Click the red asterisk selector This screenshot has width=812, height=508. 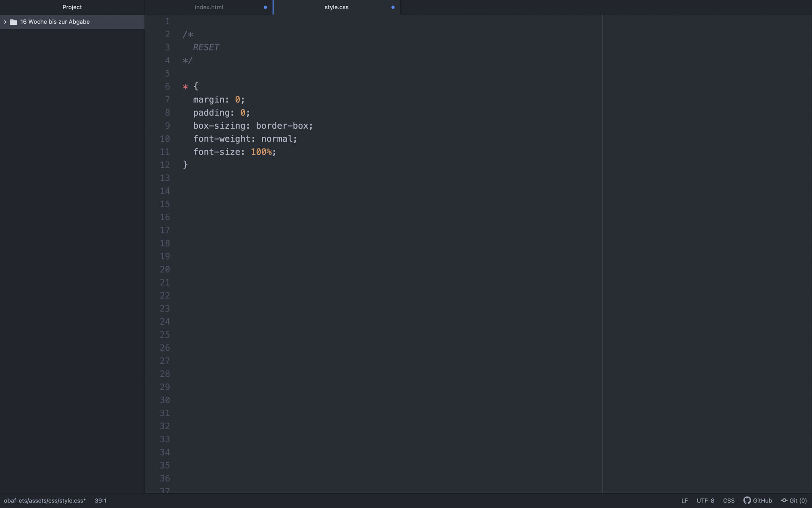185,87
